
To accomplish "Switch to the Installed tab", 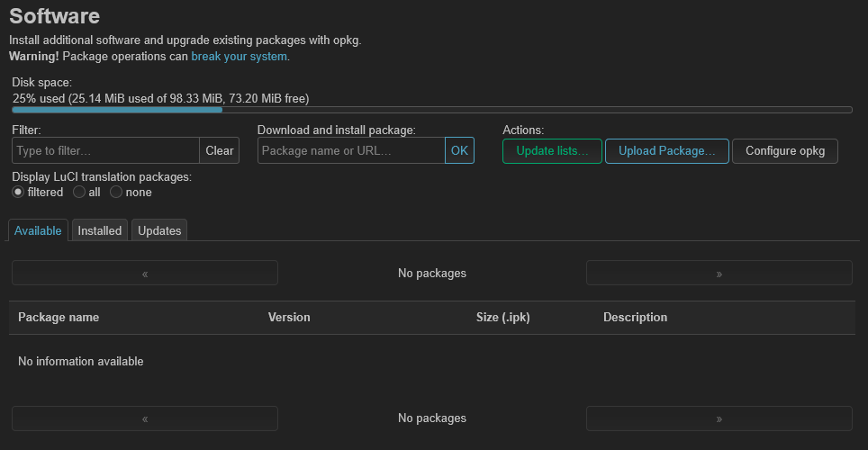I will coord(100,230).
